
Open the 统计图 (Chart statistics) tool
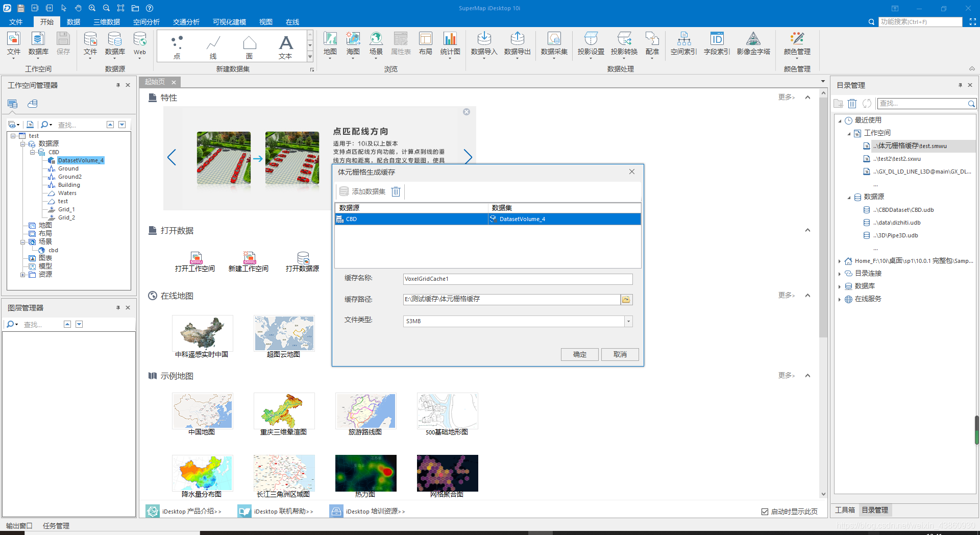(450, 44)
